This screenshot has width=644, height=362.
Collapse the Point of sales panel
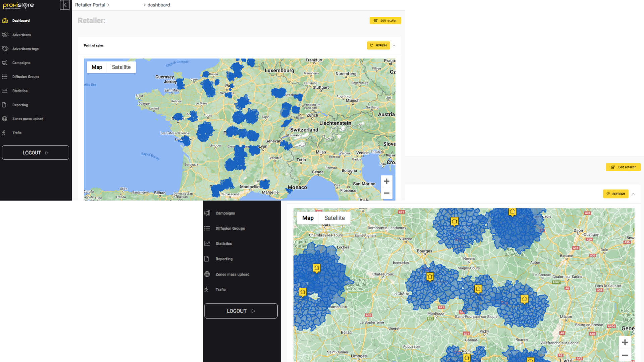394,45
